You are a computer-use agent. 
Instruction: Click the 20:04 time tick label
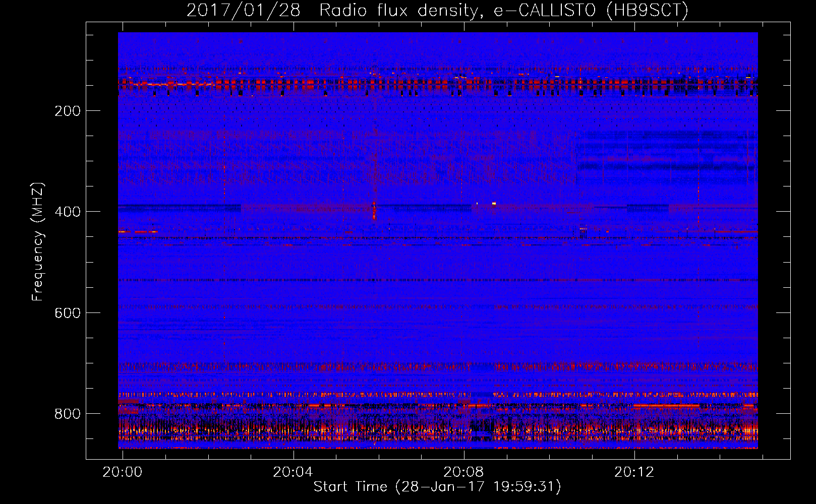tap(293, 472)
